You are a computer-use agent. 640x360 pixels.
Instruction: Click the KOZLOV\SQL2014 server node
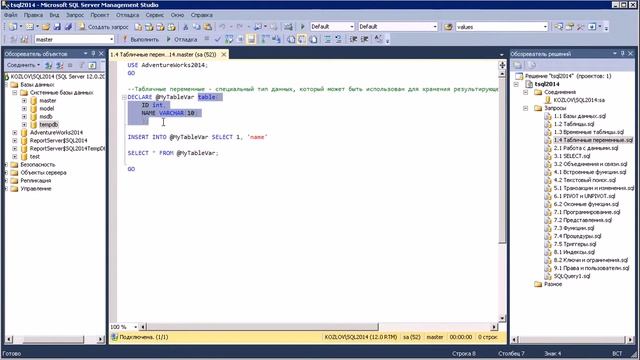pyautogui.click(x=57, y=77)
